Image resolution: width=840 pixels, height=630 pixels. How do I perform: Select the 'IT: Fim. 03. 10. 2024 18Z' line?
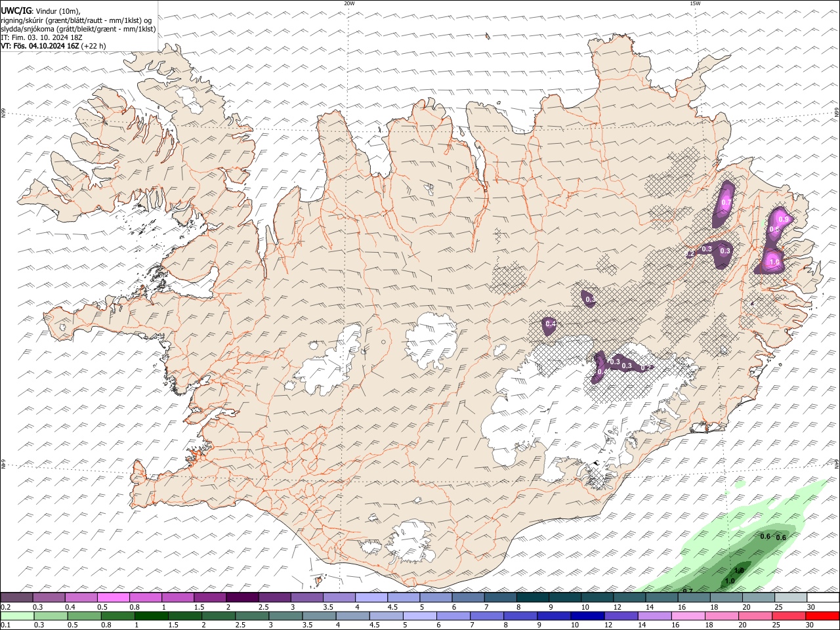tap(42, 37)
